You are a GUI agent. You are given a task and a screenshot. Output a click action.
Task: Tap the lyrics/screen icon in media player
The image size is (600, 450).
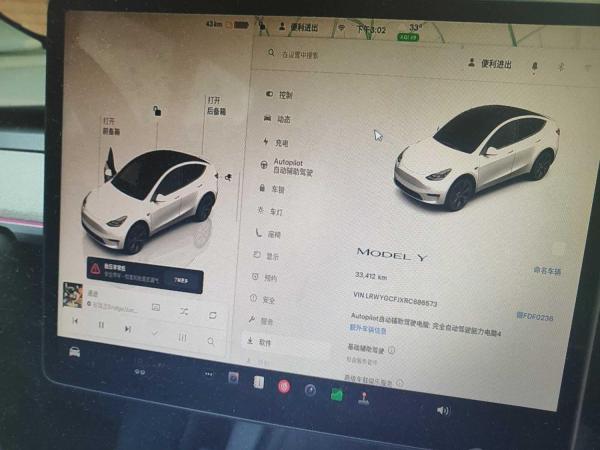(x=156, y=307)
